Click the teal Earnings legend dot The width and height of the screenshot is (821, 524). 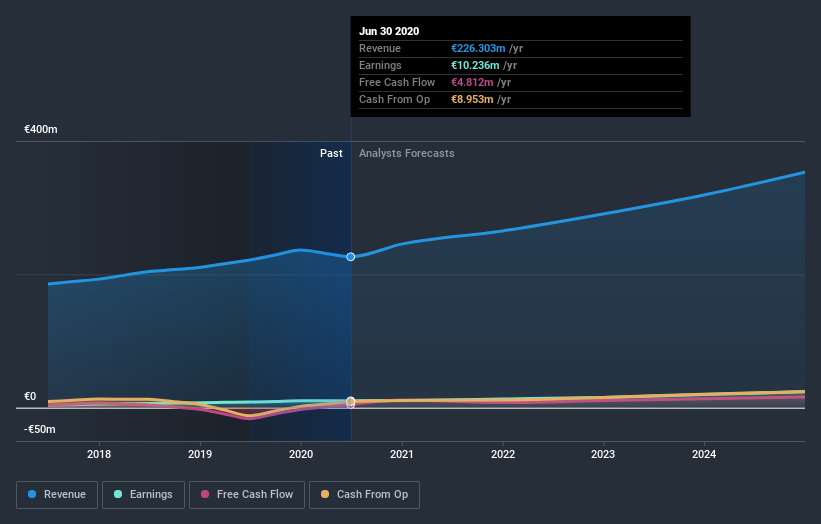pyautogui.click(x=118, y=494)
